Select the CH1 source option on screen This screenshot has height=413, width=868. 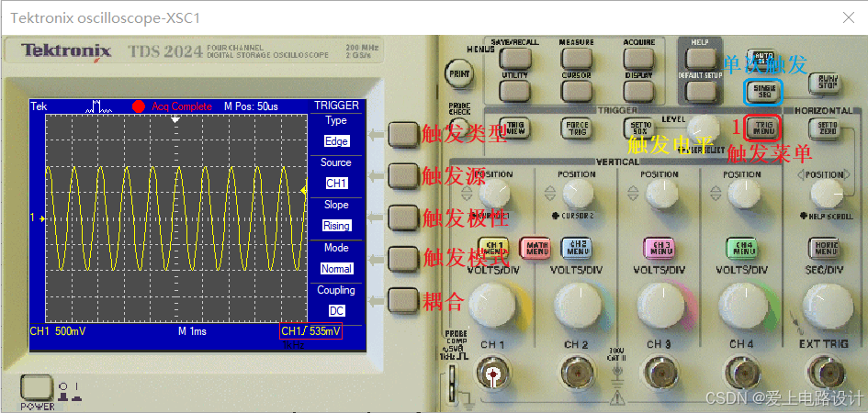click(336, 184)
